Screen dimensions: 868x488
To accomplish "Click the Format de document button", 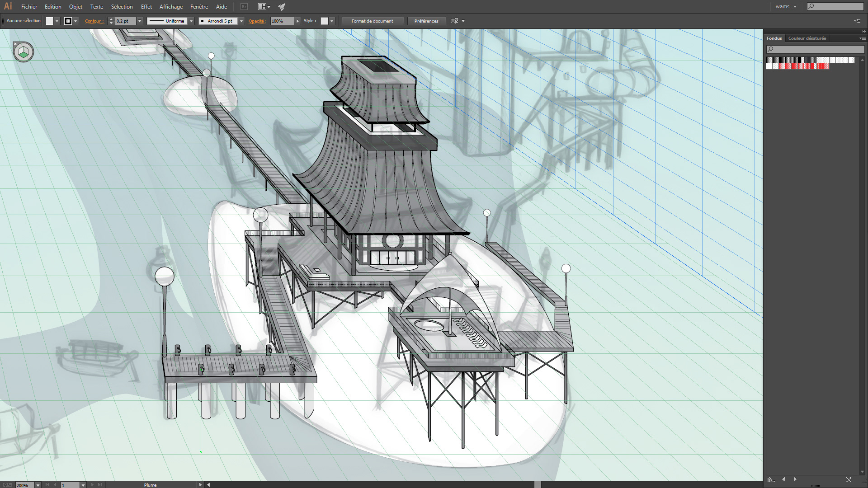I will pyautogui.click(x=372, y=21).
